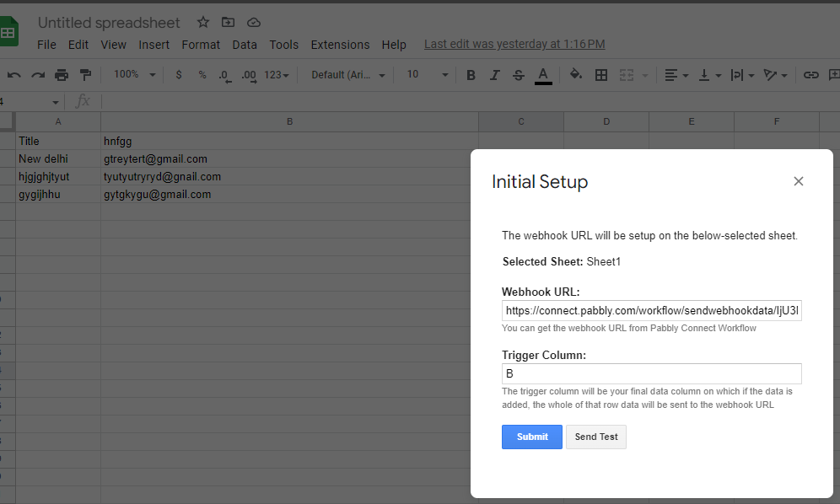Open the Edit menu
Image resolution: width=840 pixels, height=504 pixels.
tap(78, 45)
